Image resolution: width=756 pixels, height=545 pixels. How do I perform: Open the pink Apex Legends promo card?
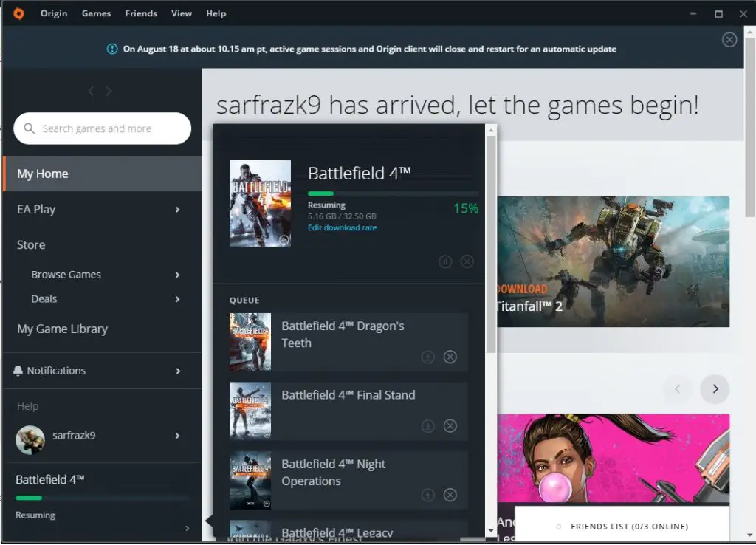coord(614,459)
